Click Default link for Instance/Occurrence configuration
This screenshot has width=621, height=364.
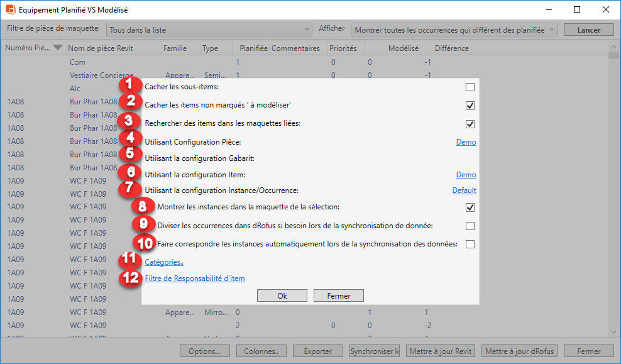[464, 190]
